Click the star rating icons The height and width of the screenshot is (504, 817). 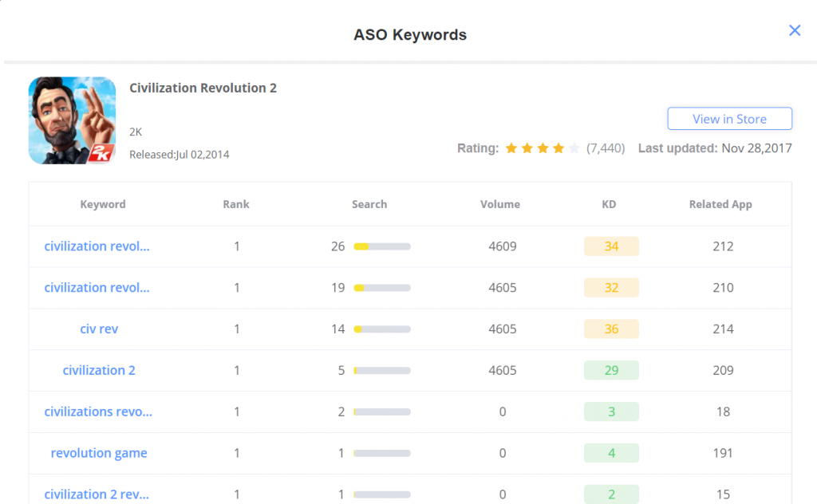(x=542, y=148)
